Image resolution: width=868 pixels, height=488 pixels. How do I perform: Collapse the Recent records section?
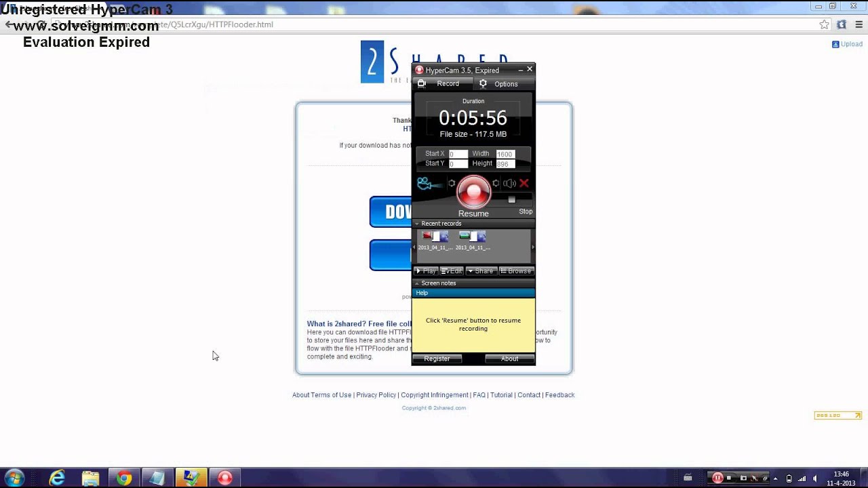click(417, 224)
